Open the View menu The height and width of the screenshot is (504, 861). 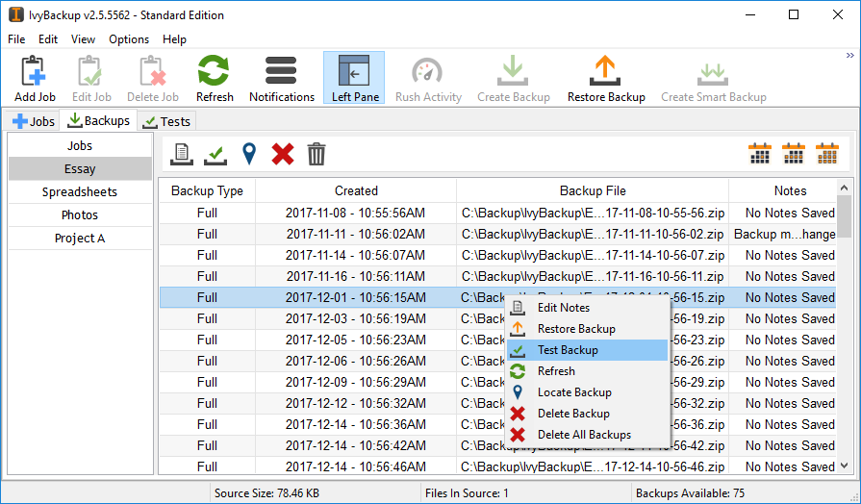click(83, 39)
